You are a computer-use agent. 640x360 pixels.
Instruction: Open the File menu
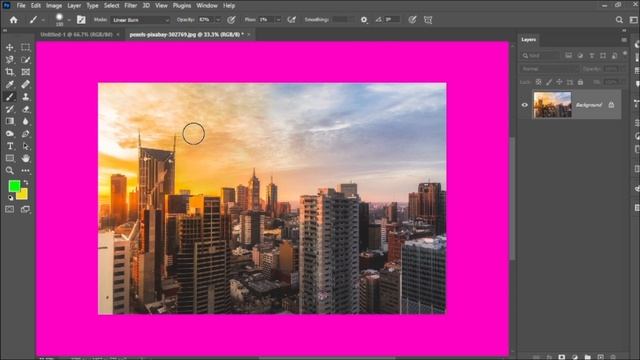(21, 6)
